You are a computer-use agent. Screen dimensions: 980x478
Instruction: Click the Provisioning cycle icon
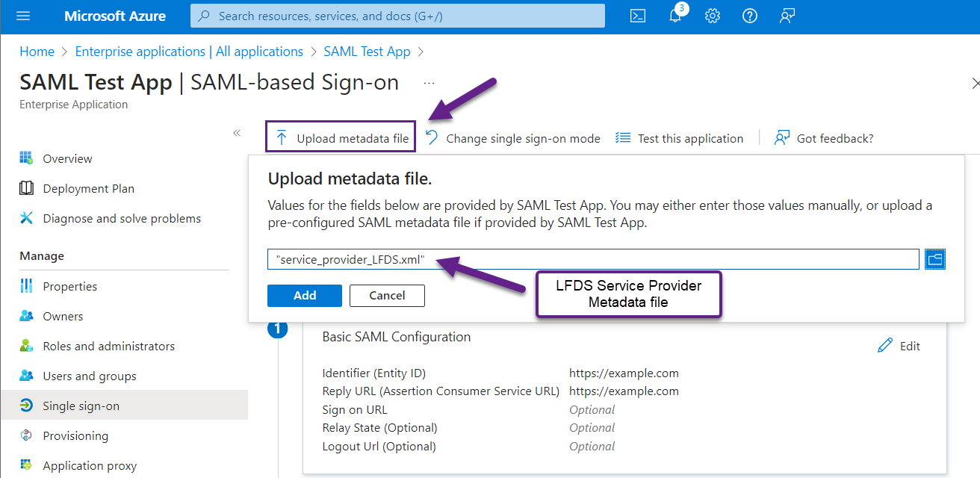click(26, 435)
